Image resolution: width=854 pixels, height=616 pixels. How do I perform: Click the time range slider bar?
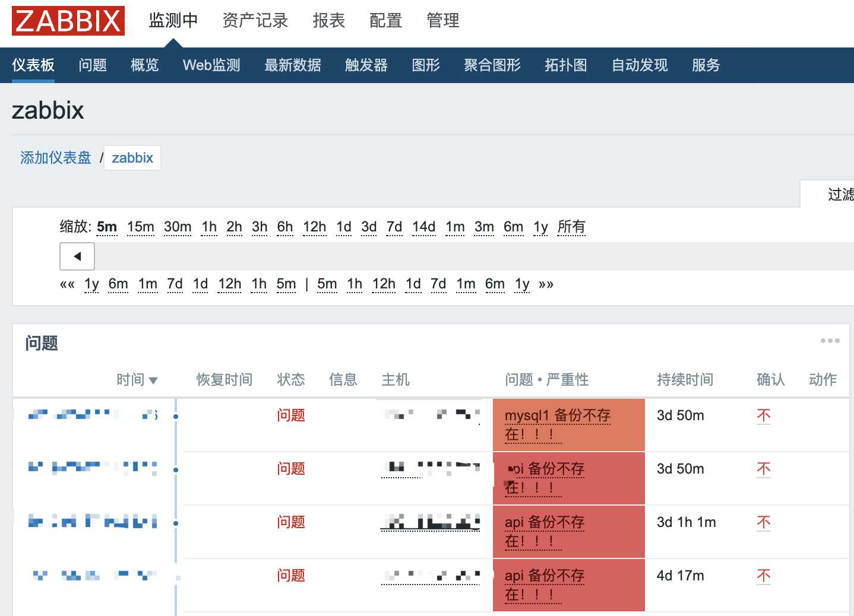pyautogui.click(x=474, y=256)
